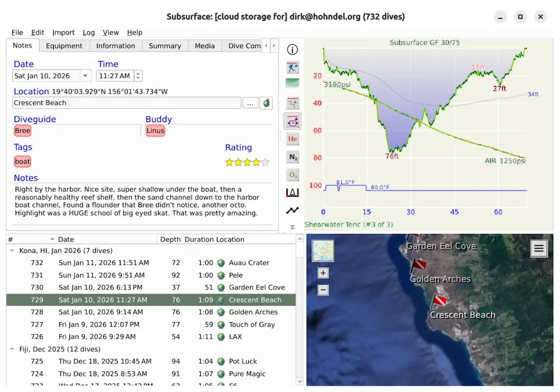Image resolution: width=560 pixels, height=392 pixels.
Task: Click the Bree diveguide tag
Action: [x=22, y=130]
